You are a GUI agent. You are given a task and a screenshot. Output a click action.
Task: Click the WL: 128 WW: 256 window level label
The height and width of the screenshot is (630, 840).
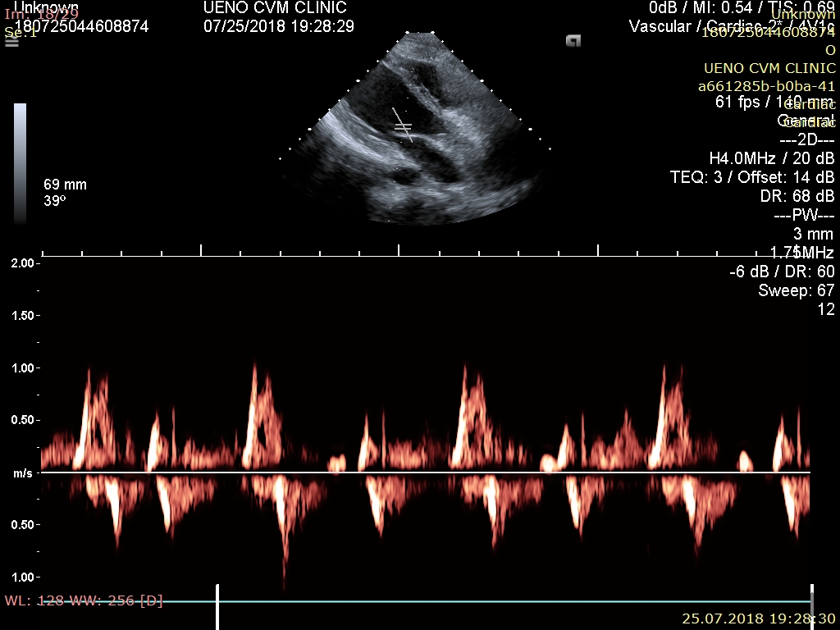pyautogui.click(x=84, y=600)
